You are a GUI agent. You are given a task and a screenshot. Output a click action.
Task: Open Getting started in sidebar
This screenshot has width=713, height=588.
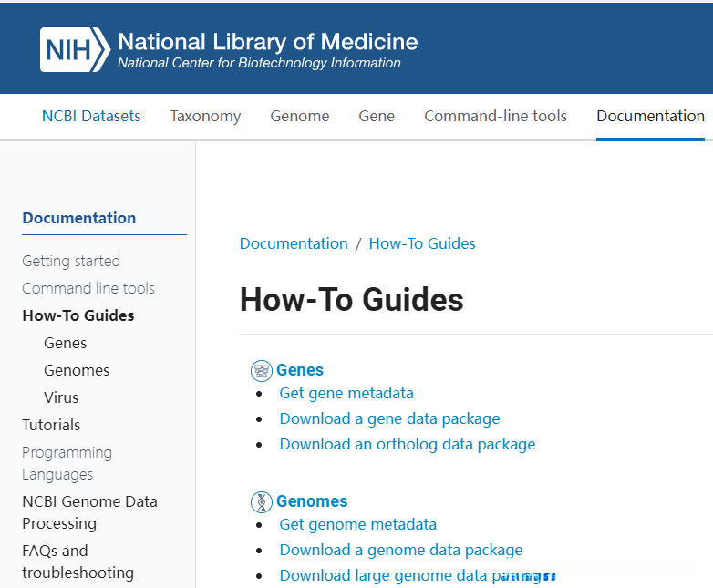click(71, 261)
